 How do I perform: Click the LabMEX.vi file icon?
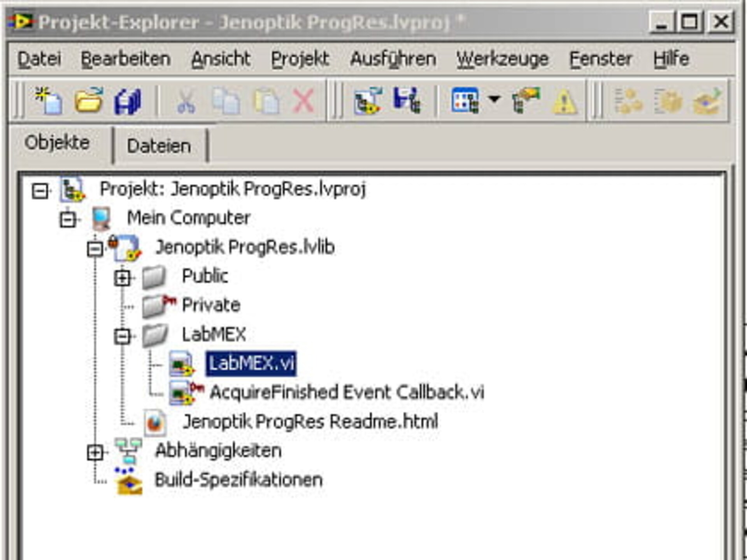(182, 364)
